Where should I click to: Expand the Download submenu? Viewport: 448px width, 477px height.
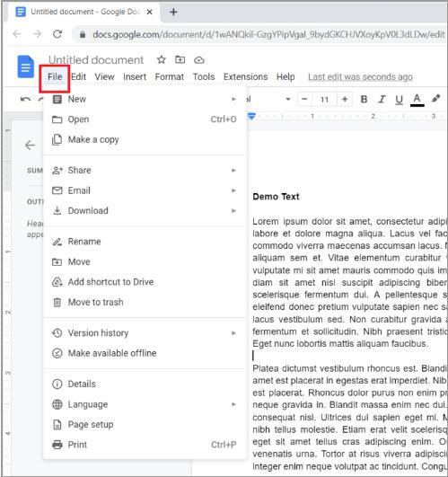(145, 210)
